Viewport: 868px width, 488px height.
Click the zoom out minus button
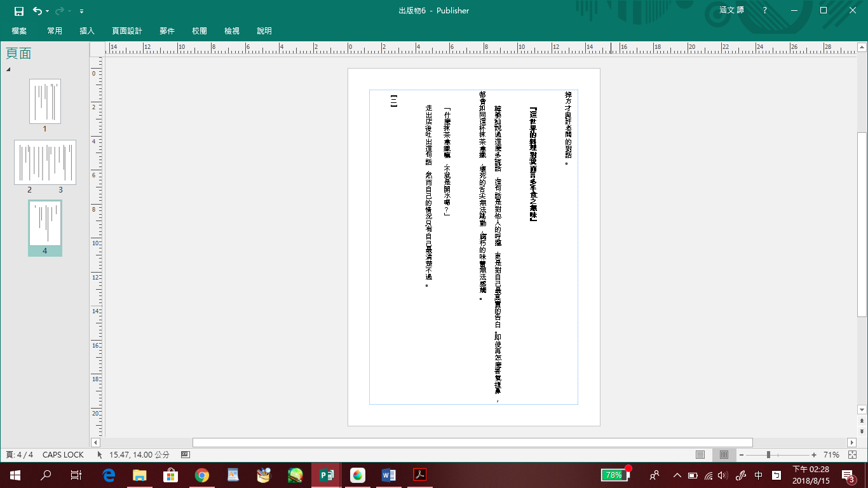pyautogui.click(x=741, y=455)
